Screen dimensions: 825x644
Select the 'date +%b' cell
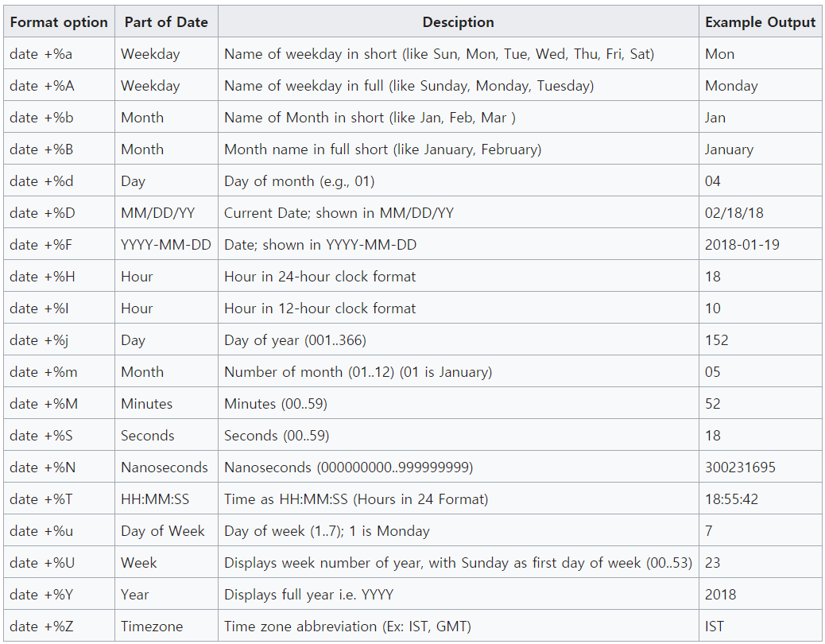coord(59,118)
